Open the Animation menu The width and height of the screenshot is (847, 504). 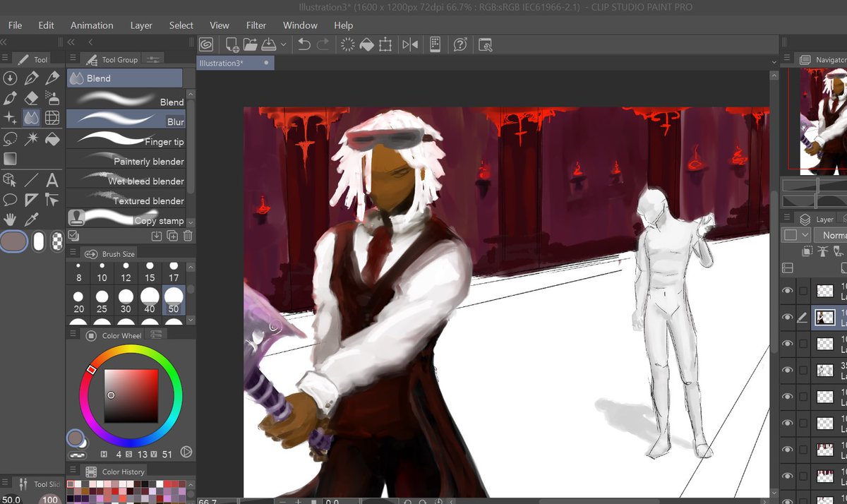tap(92, 25)
